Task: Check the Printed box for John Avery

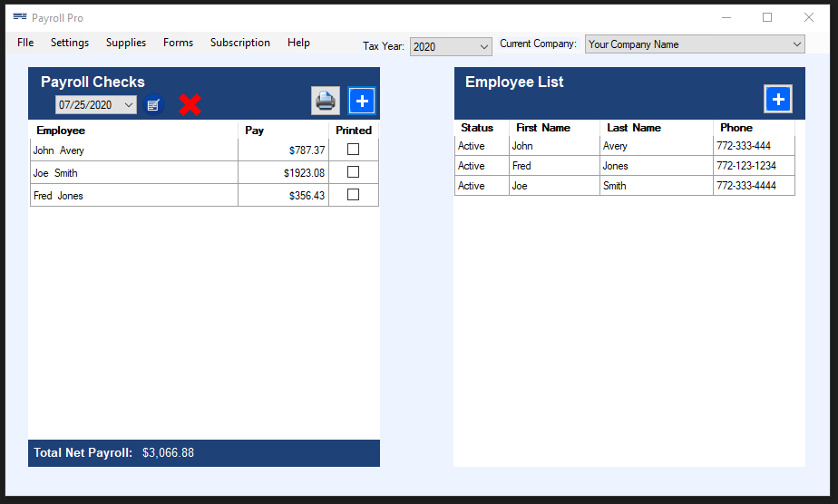Action: pyautogui.click(x=354, y=150)
